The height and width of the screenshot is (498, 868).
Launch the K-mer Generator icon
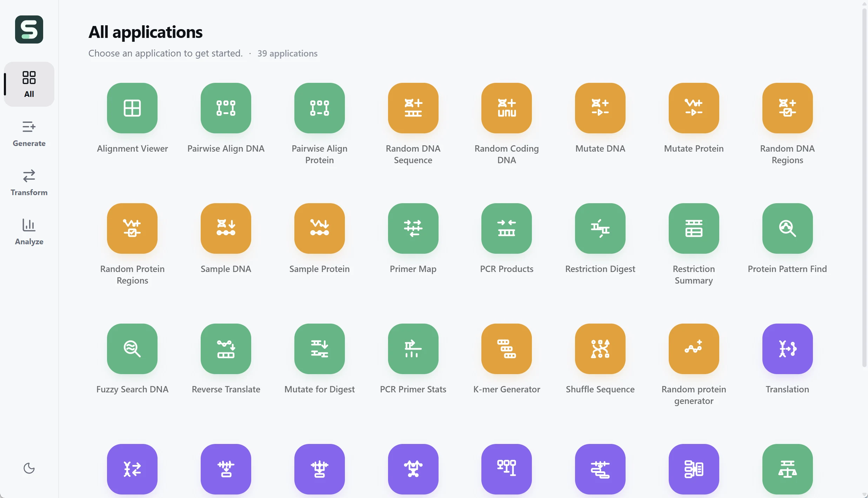point(507,349)
